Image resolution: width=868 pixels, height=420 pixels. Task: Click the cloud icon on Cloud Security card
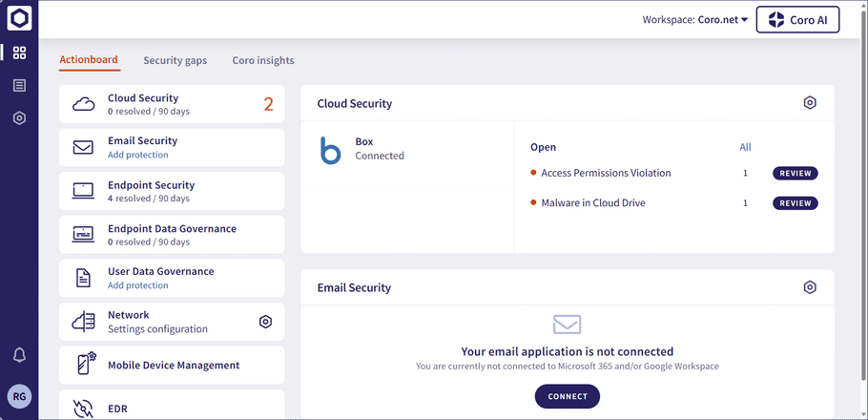pyautogui.click(x=83, y=104)
